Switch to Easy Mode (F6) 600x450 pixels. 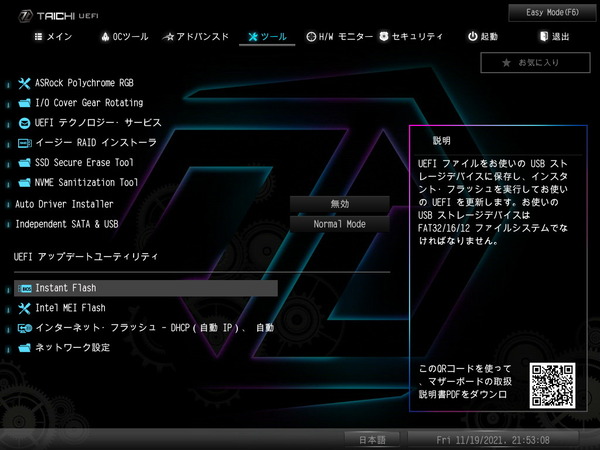pyautogui.click(x=552, y=13)
